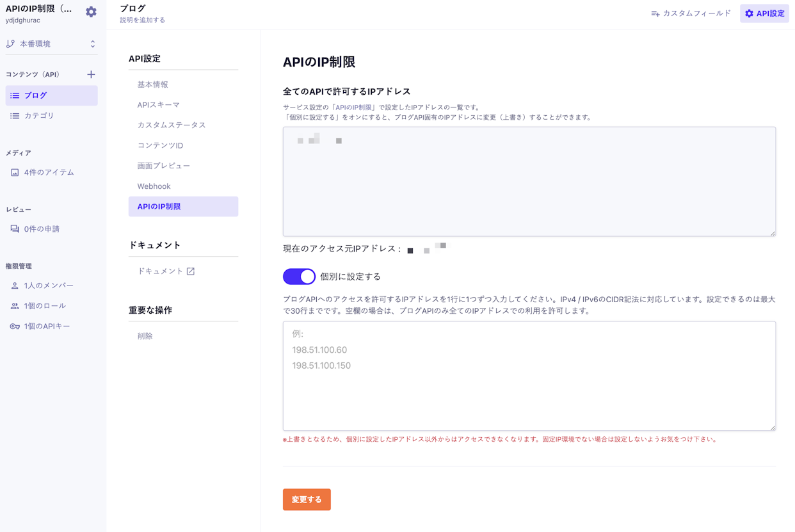Open the API設定 button at top right
The image size is (795, 532).
pyautogui.click(x=764, y=13)
